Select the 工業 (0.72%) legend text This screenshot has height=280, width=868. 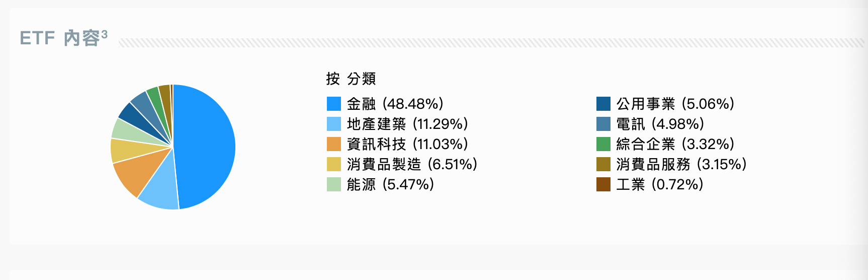click(659, 184)
